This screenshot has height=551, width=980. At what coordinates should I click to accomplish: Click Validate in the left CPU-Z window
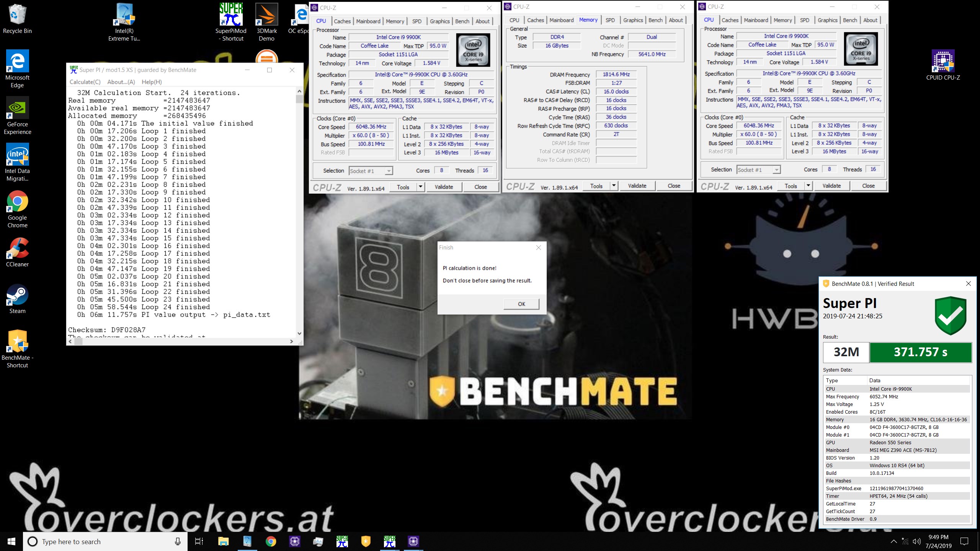pos(444,187)
